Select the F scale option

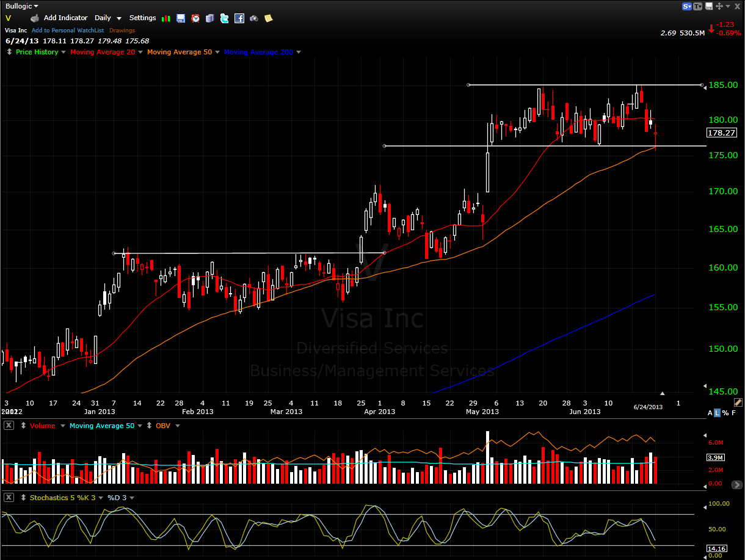point(733,413)
